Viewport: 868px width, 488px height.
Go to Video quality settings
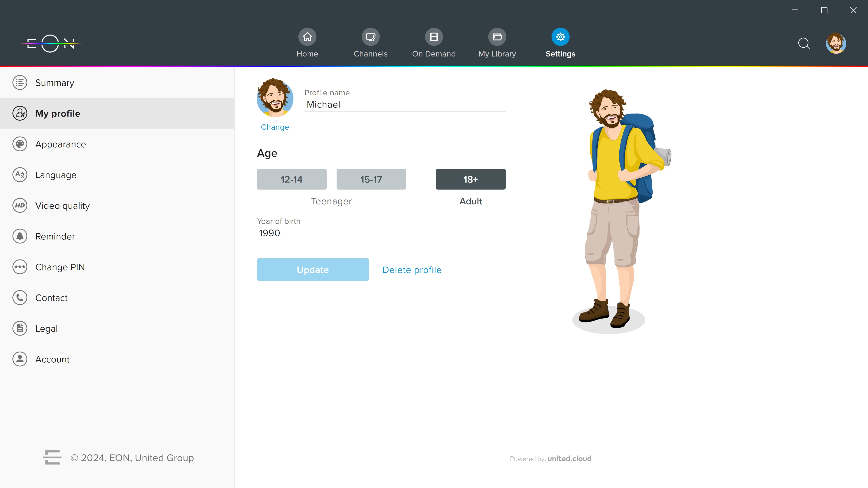(x=62, y=206)
